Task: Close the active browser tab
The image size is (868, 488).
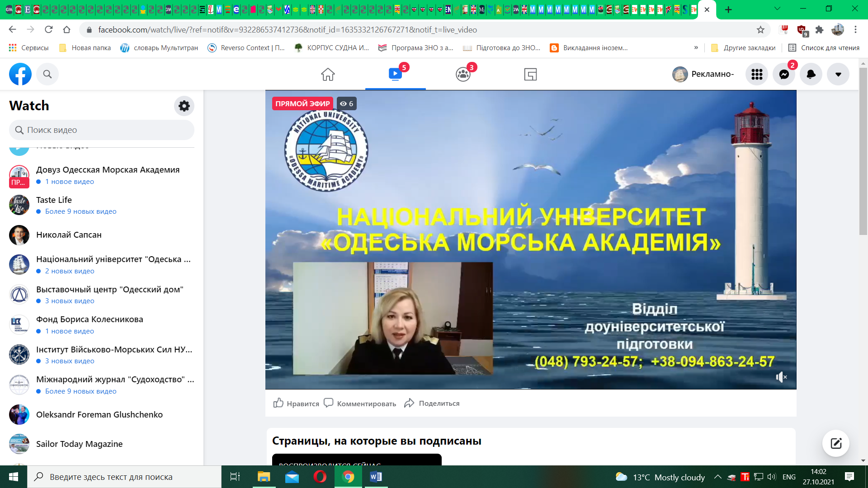Action: (x=707, y=9)
